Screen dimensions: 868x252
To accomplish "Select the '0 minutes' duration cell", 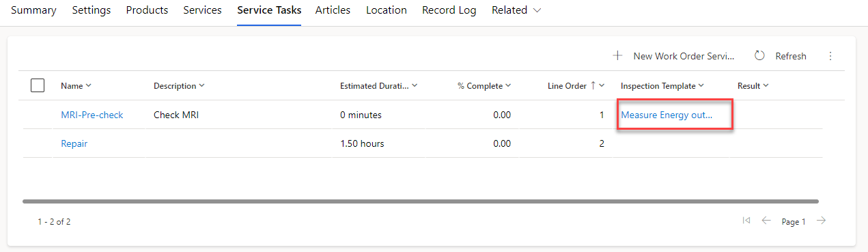I will (361, 115).
